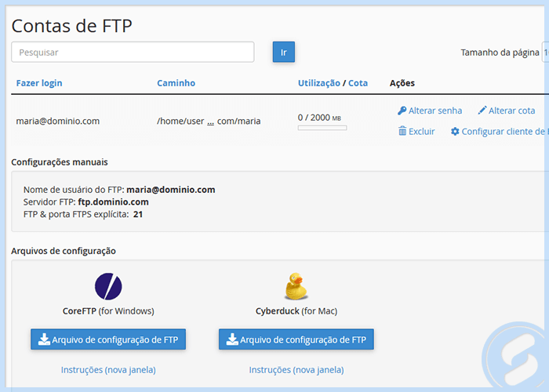The width and height of the screenshot is (549, 392).
Task: Open the CoreFTP Instruções (nova janela) link
Action: click(108, 370)
